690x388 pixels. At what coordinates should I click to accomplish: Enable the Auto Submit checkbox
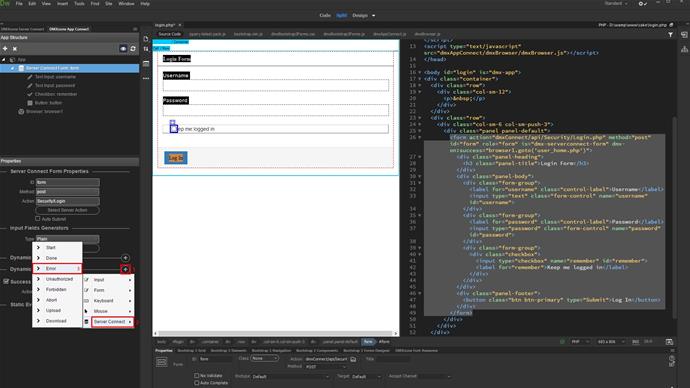37,218
